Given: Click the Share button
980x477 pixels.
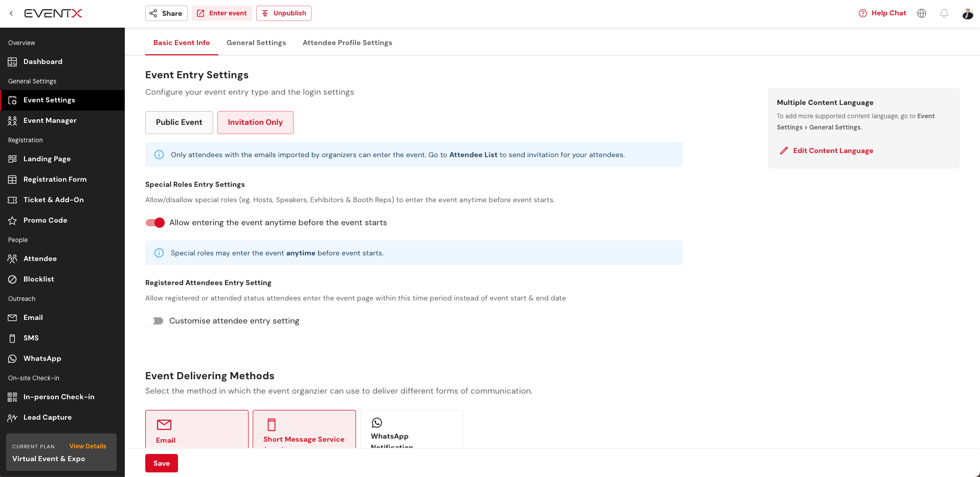Looking at the screenshot, I should [x=166, y=13].
